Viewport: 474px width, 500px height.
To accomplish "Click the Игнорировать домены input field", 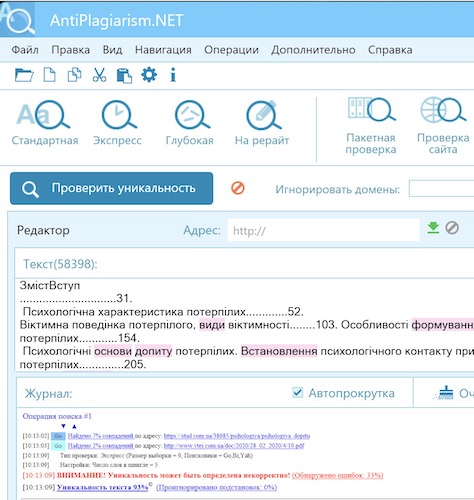I will pyautogui.click(x=441, y=189).
